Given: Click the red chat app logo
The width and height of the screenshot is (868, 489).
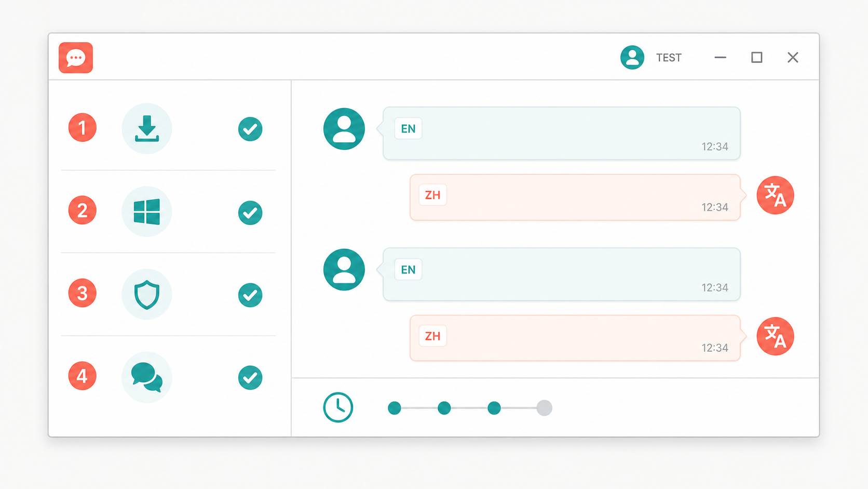Looking at the screenshot, I should click(x=76, y=58).
